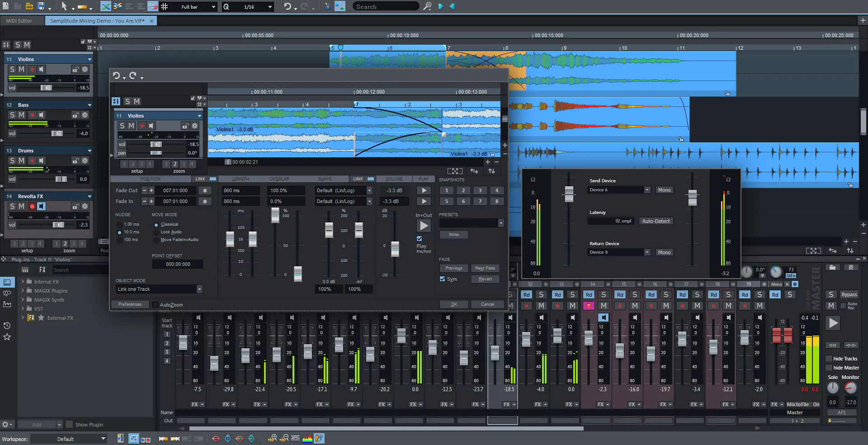Click the Auto-Detect latency button

tap(656, 221)
